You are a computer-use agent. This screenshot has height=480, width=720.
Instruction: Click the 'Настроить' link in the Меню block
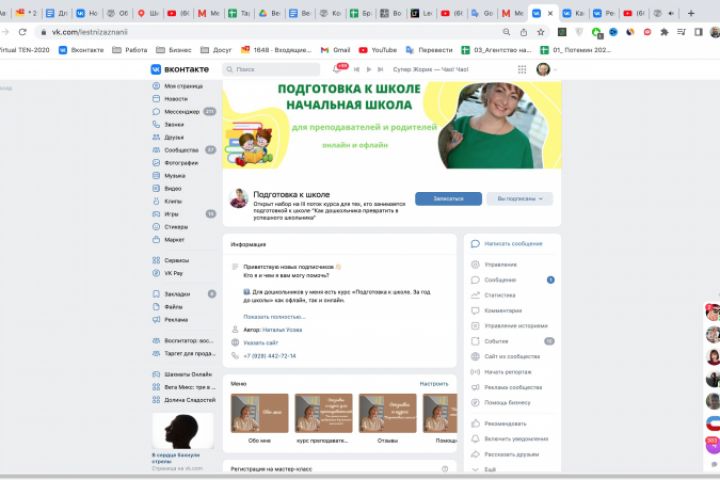pos(434,384)
